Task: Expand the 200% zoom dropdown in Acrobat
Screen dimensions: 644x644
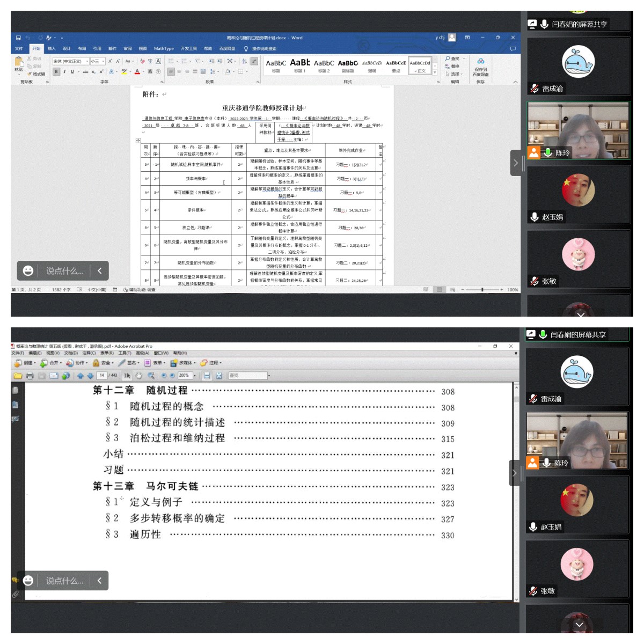Action: 194,376
